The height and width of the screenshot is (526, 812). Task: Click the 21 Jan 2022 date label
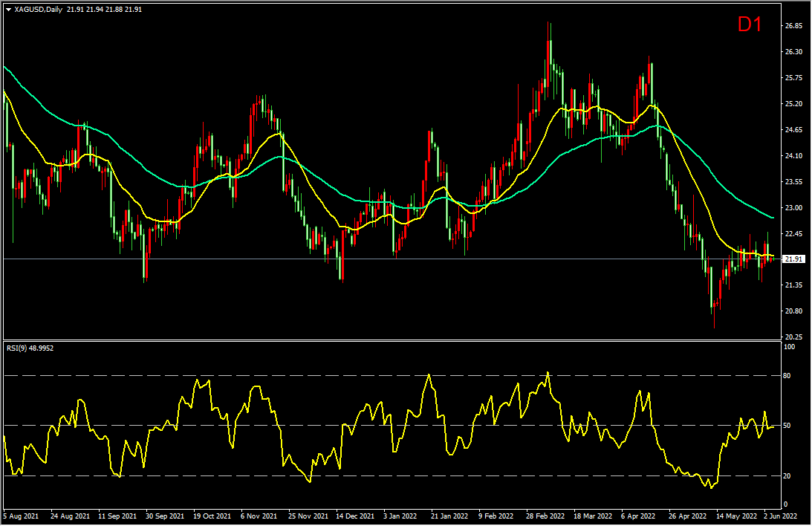449,516
